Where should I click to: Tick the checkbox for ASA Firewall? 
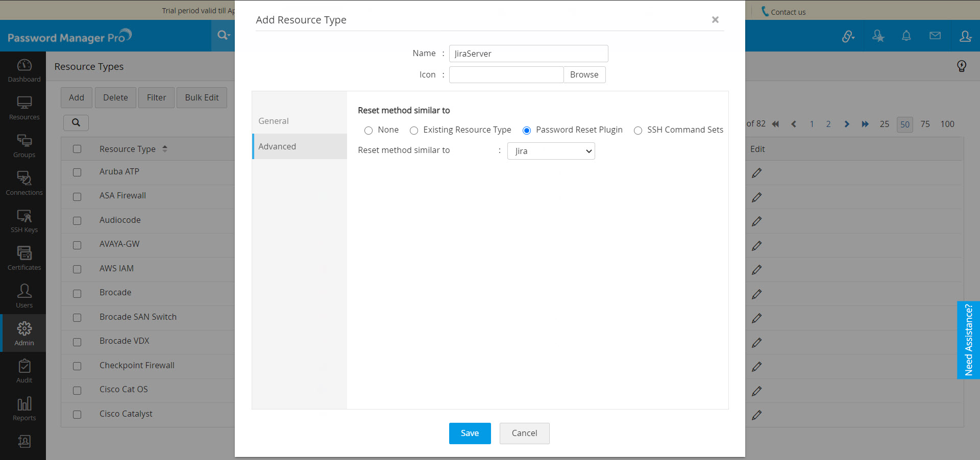(77, 196)
